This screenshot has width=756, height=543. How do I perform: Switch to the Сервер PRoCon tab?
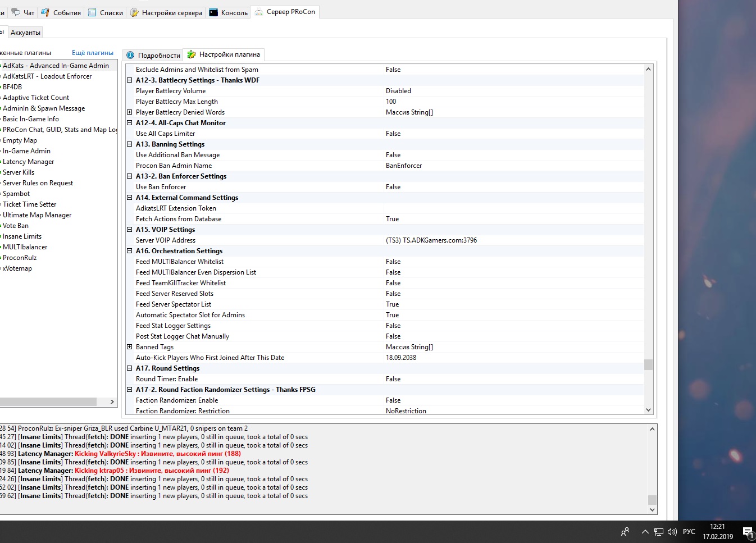(290, 12)
